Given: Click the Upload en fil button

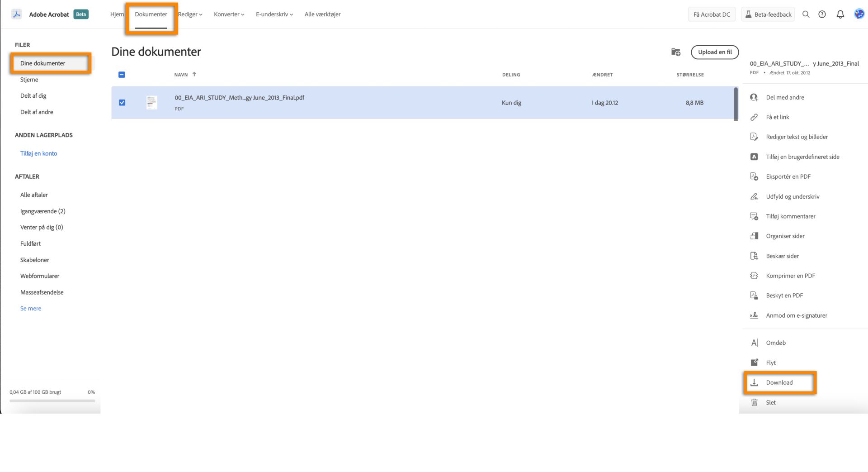Looking at the screenshot, I should pos(715,52).
